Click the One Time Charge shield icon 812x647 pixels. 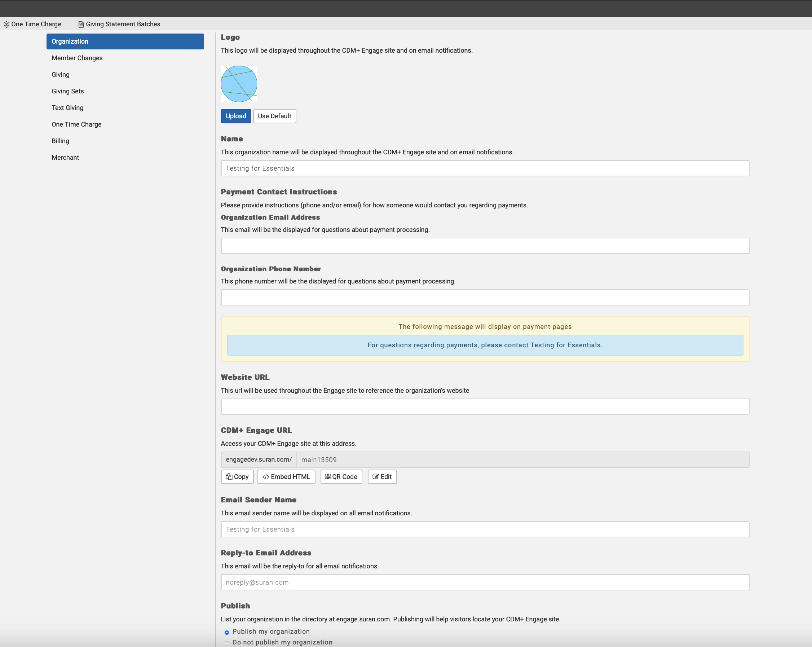[x=6, y=25]
